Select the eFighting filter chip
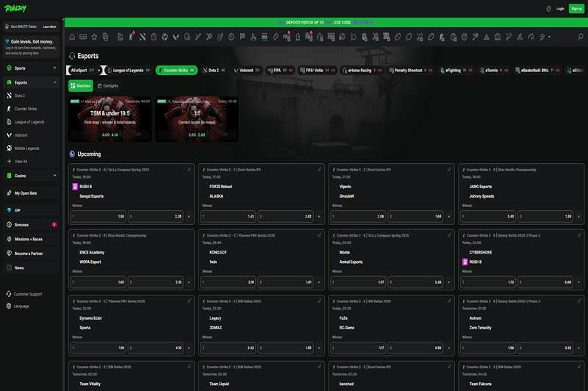This screenshot has height=391, width=588. point(456,70)
